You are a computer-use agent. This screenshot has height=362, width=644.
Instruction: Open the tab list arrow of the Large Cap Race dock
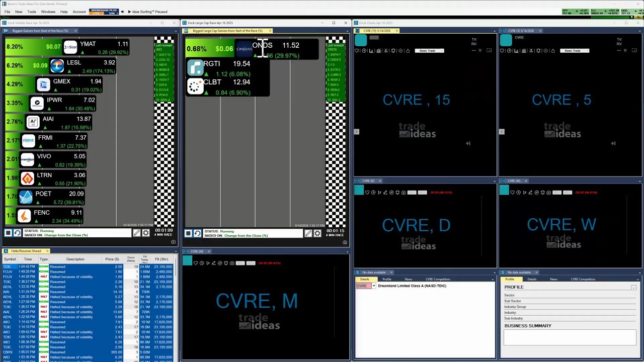click(347, 31)
